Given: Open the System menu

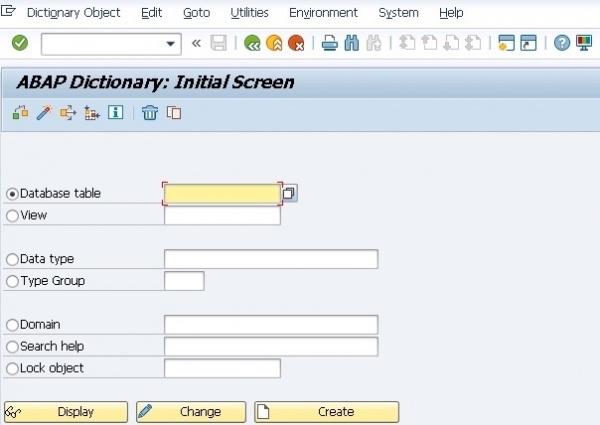Looking at the screenshot, I should tap(398, 13).
